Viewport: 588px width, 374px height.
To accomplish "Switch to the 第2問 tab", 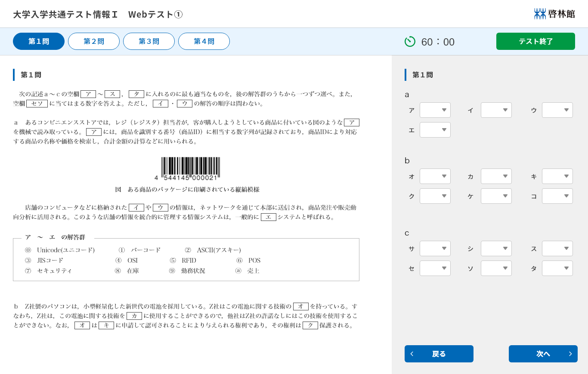I will (94, 41).
